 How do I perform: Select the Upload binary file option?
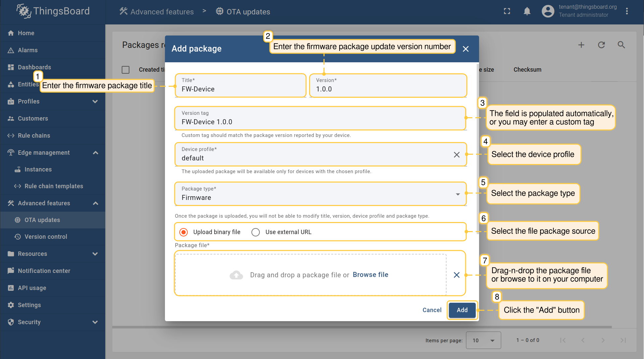184,232
